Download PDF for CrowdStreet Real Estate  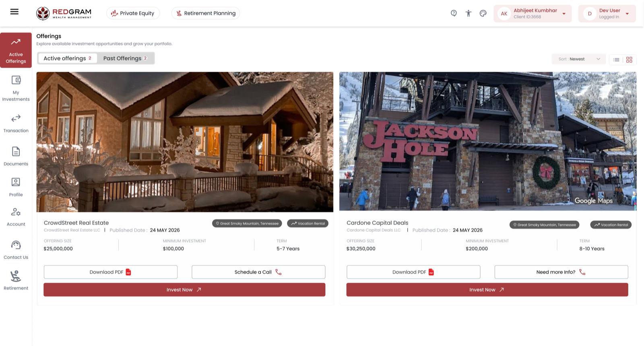click(110, 272)
